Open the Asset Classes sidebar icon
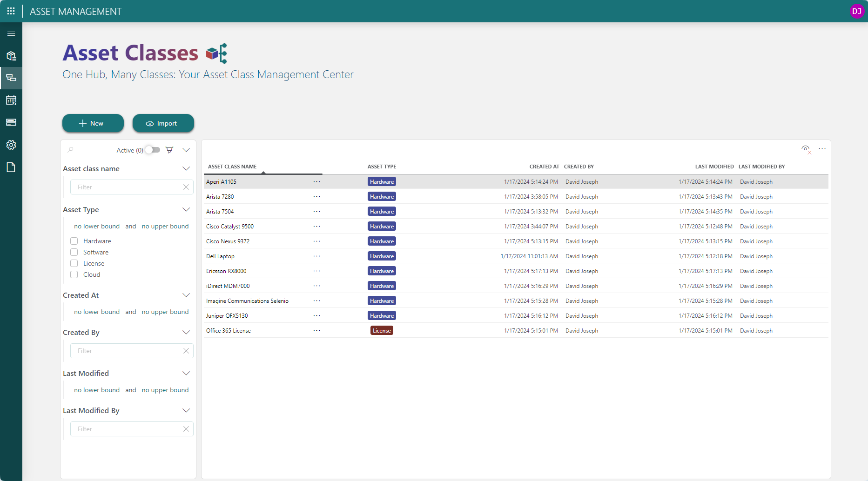Viewport: 868px width, 481px height. [11, 78]
